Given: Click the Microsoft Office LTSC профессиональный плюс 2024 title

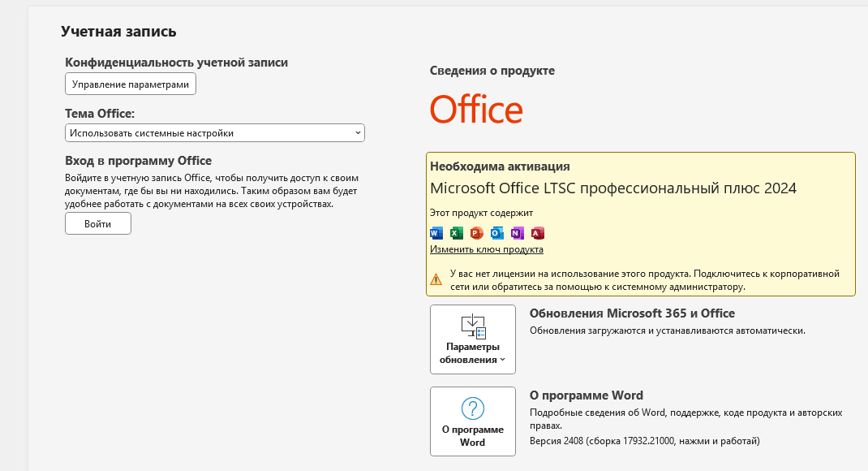Looking at the screenshot, I should tap(613, 188).
